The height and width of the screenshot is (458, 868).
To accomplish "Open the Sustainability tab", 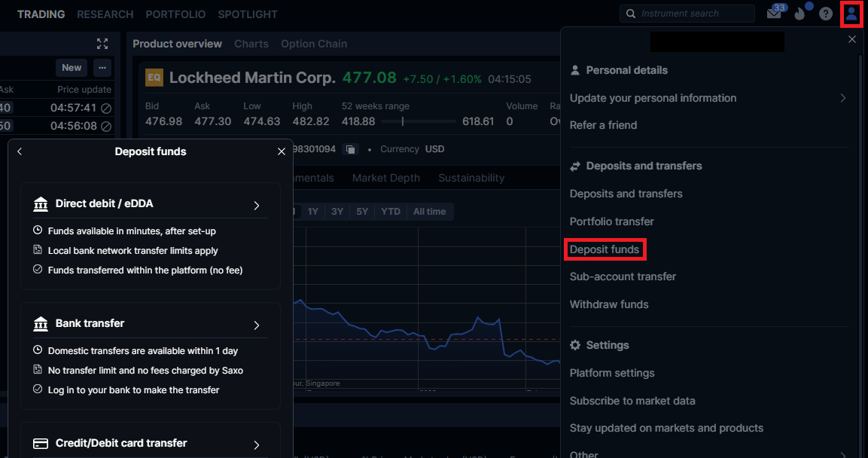I will tap(471, 178).
